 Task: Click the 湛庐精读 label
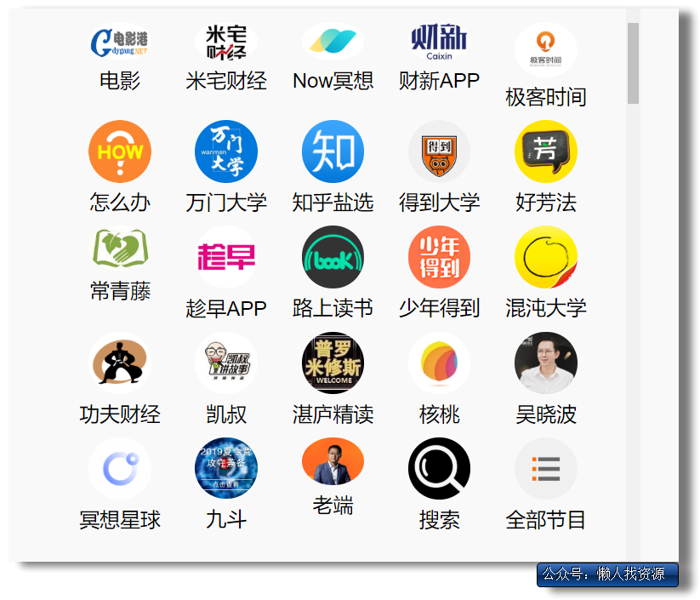pos(333,414)
